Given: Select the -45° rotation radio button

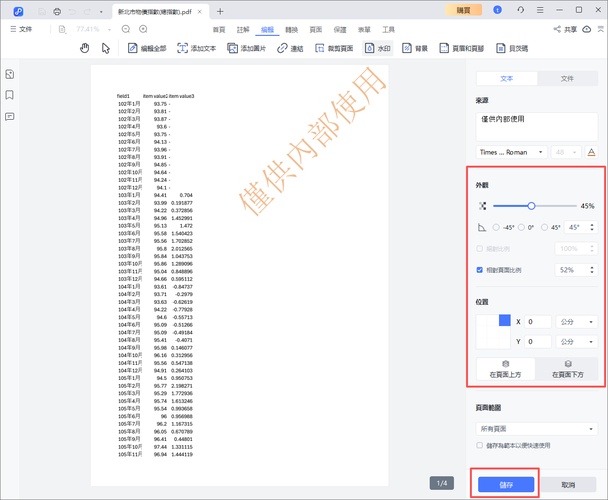Looking at the screenshot, I should (x=497, y=227).
